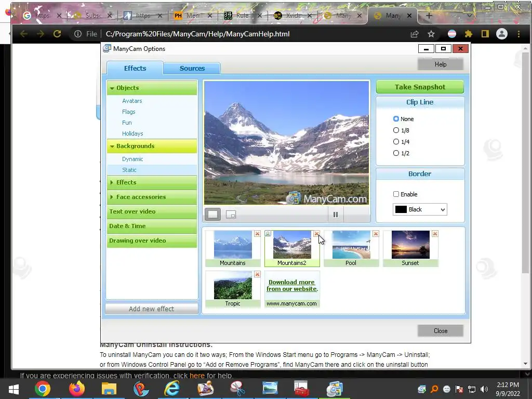Image resolution: width=532 pixels, height=399 pixels.
Task: Select Avatars under Objects
Action: tap(132, 101)
